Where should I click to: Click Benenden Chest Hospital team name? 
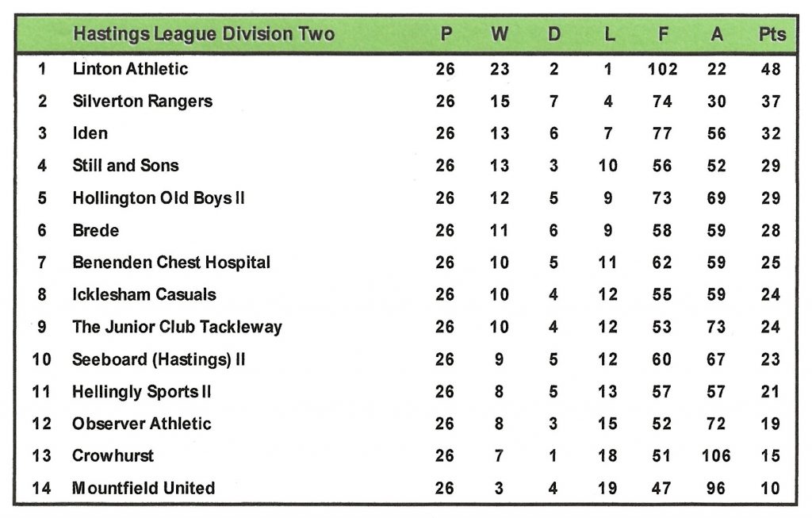point(171,263)
